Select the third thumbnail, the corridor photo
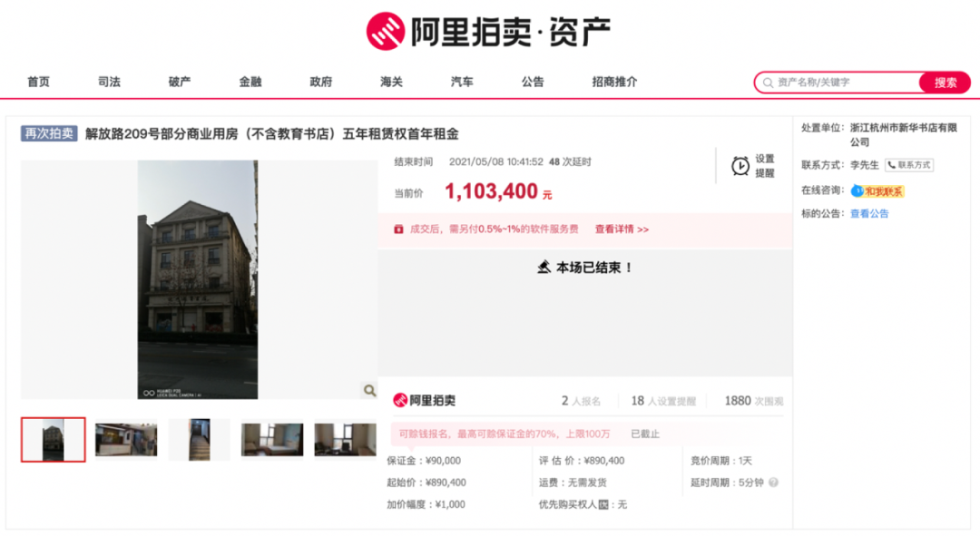980x536 pixels. 200,440
